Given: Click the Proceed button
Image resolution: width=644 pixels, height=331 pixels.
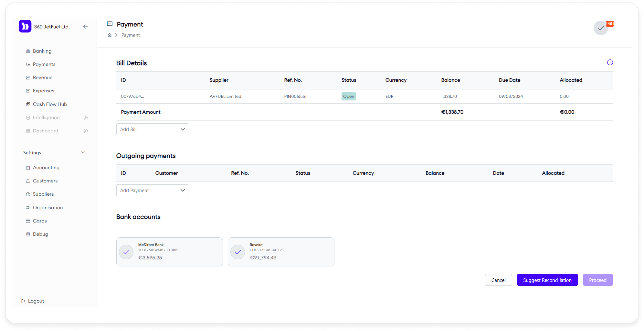Looking at the screenshot, I should 598,280.
